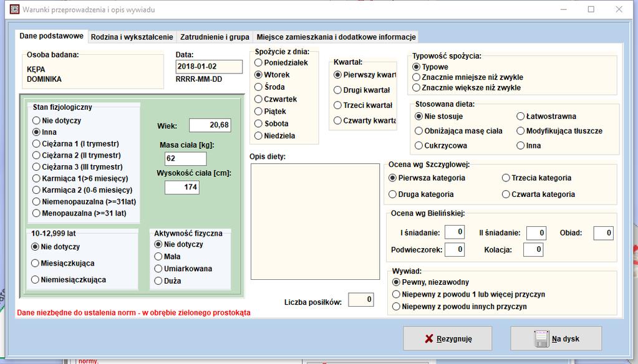The height and width of the screenshot is (364, 638).
Task: Open the Zatrudnienie i grupa tab
Action: tap(215, 37)
